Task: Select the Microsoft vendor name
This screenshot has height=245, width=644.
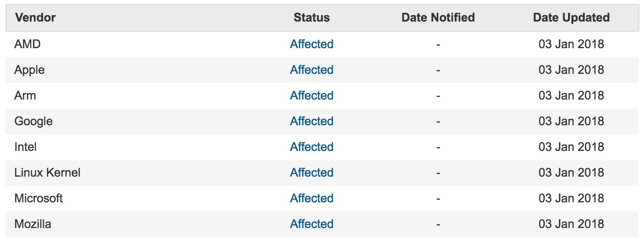Action: [39, 199]
